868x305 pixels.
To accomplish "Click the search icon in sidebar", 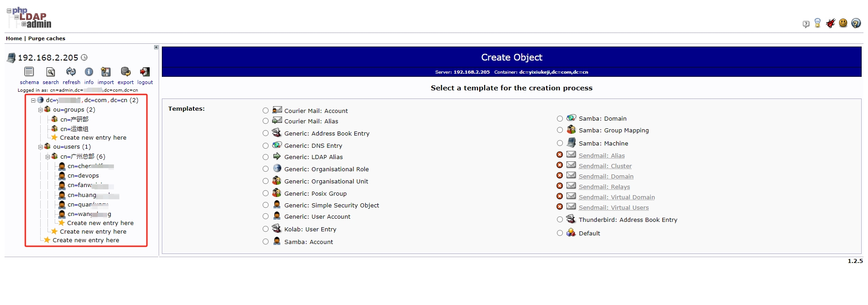I will point(51,72).
